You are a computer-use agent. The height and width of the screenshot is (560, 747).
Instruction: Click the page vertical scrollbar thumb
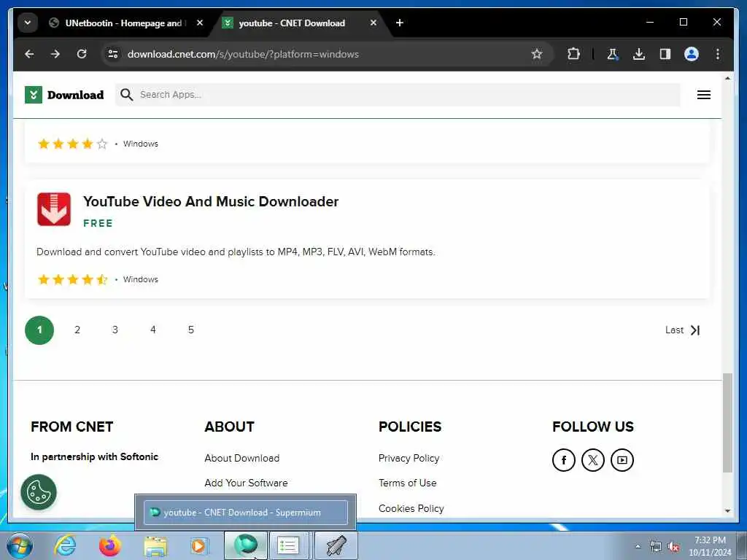pos(727,423)
